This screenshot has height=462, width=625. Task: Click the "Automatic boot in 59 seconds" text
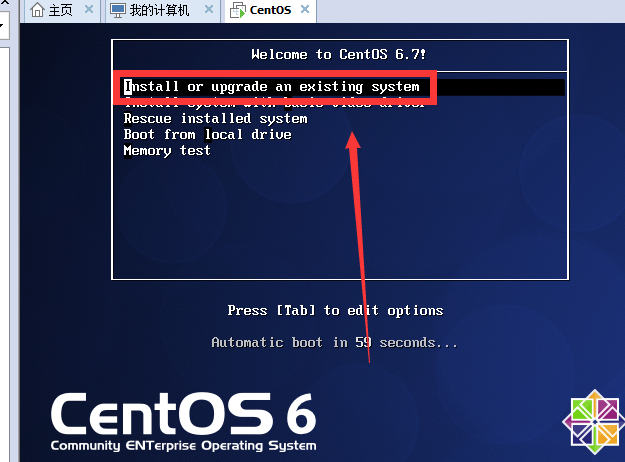click(x=334, y=342)
